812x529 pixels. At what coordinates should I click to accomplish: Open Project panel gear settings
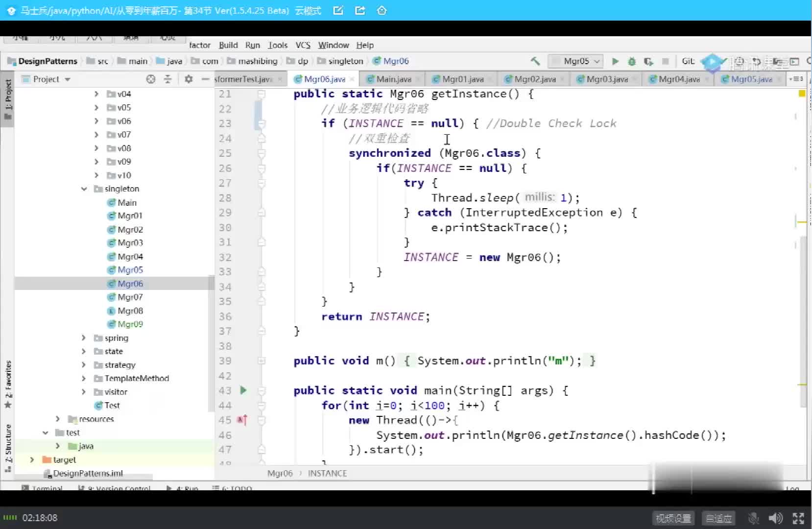pos(189,79)
